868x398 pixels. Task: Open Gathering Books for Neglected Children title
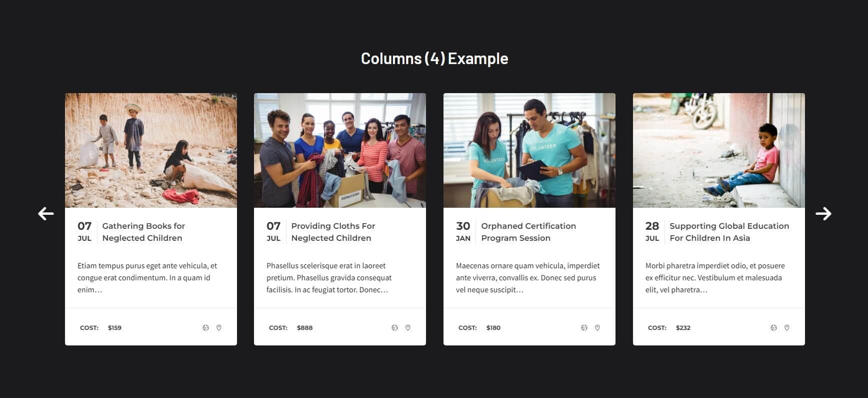click(143, 232)
